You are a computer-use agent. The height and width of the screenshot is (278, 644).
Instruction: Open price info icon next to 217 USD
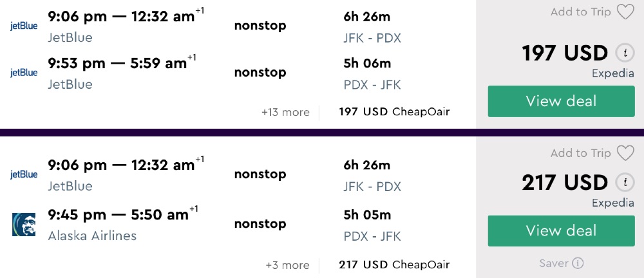(623, 183)
